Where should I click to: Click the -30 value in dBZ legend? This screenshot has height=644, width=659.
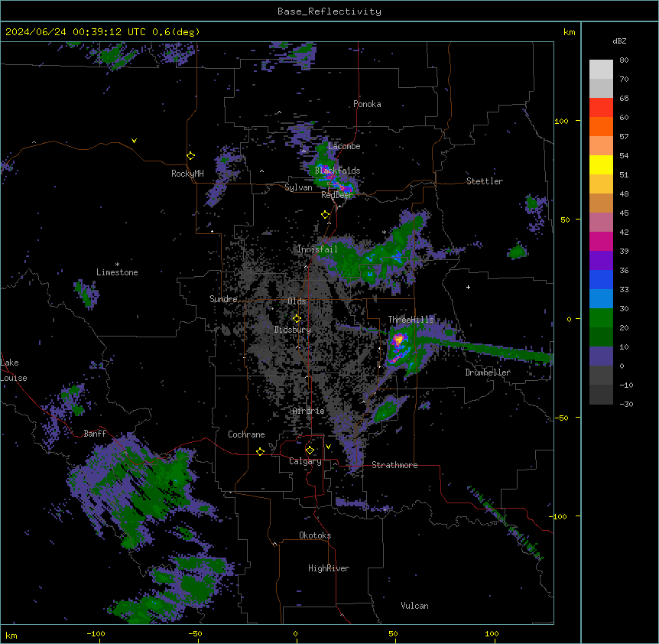[626, 404]
